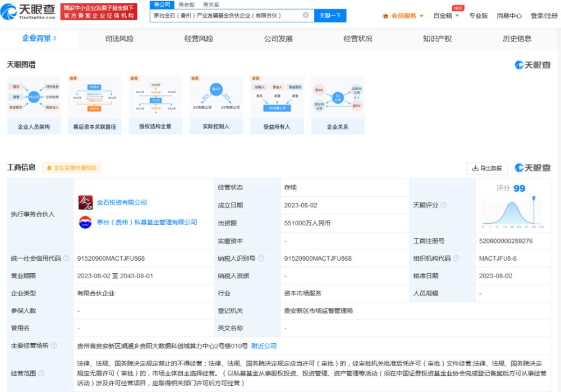The height and width of the screenshot is (392, 561).
Task: Open the help icon beside 天眼评分
Action: (x=444, y=205)
